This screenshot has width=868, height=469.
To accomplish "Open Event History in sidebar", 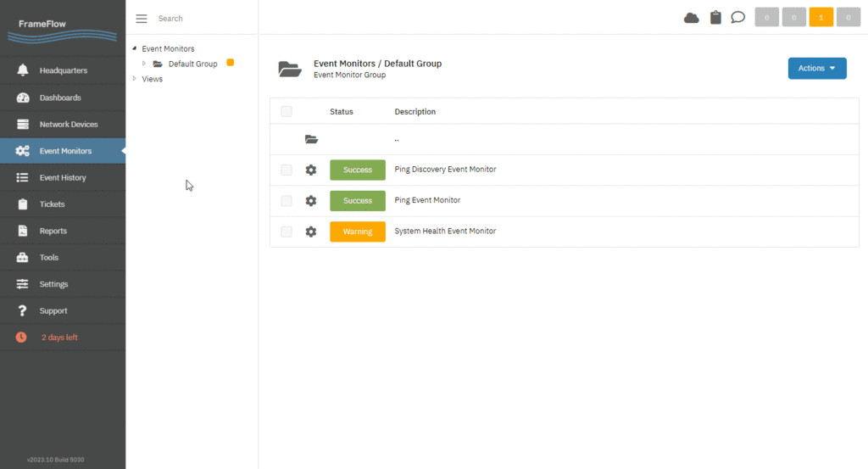I will 63,178.
